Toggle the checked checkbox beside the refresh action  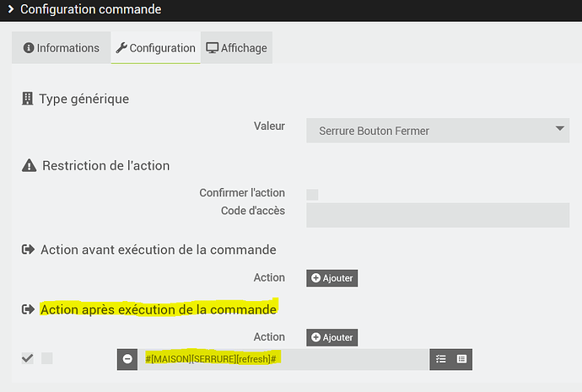coord(28,358)
